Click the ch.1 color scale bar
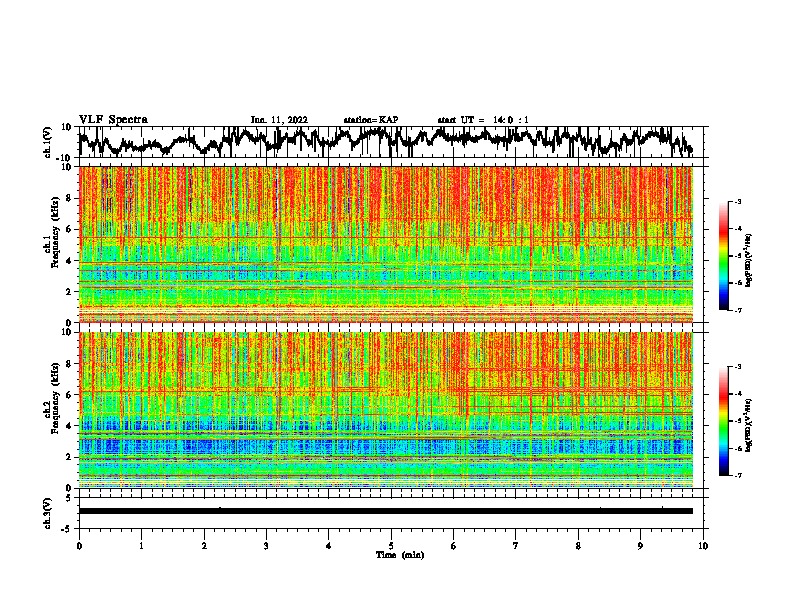Screen dimensions: 792x612 724,256
